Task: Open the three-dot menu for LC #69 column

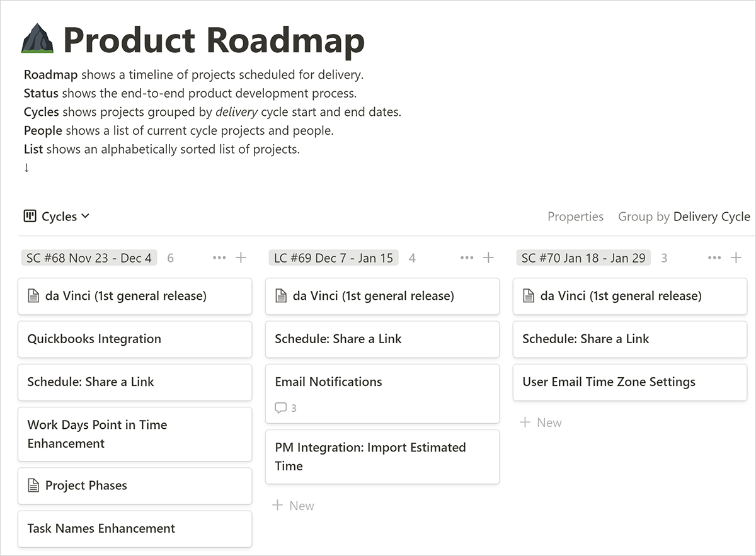Action: click(x=467, y=258)
